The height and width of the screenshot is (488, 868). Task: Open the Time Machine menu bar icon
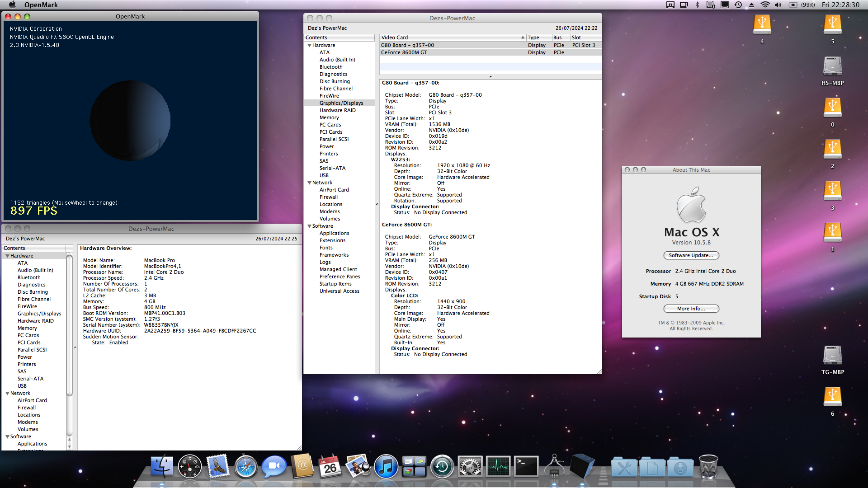coord(738,5)
